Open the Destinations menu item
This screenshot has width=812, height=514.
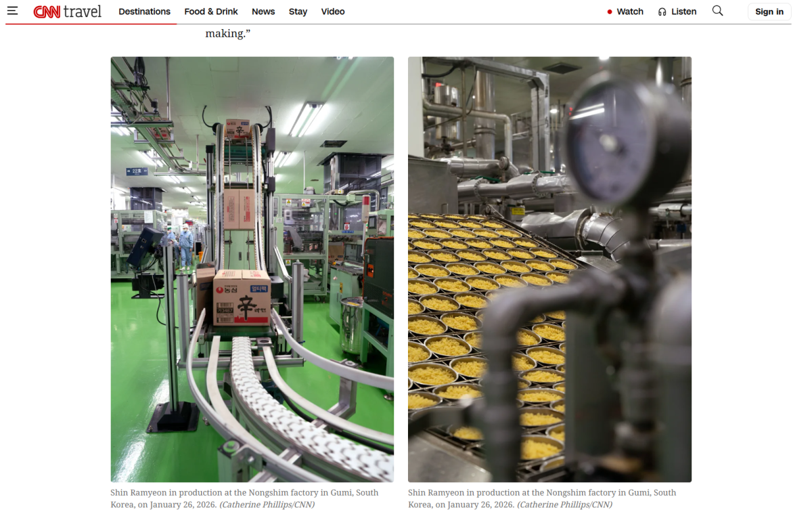144,12
